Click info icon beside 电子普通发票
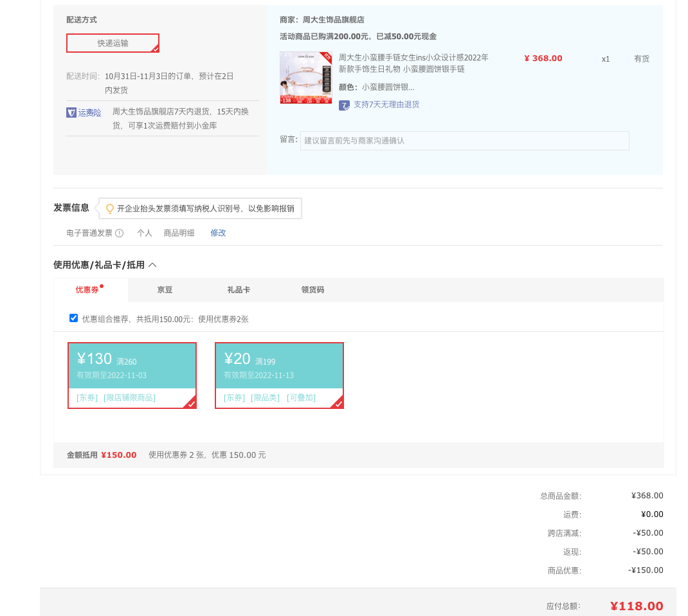Screen dimensions: 688x616 [120, 233]
